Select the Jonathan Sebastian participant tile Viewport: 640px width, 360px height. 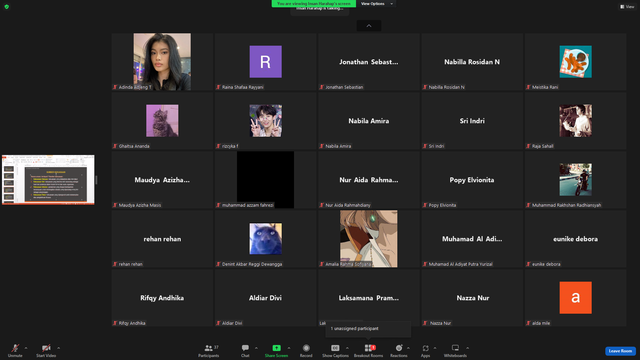click(x=369, y=62)
